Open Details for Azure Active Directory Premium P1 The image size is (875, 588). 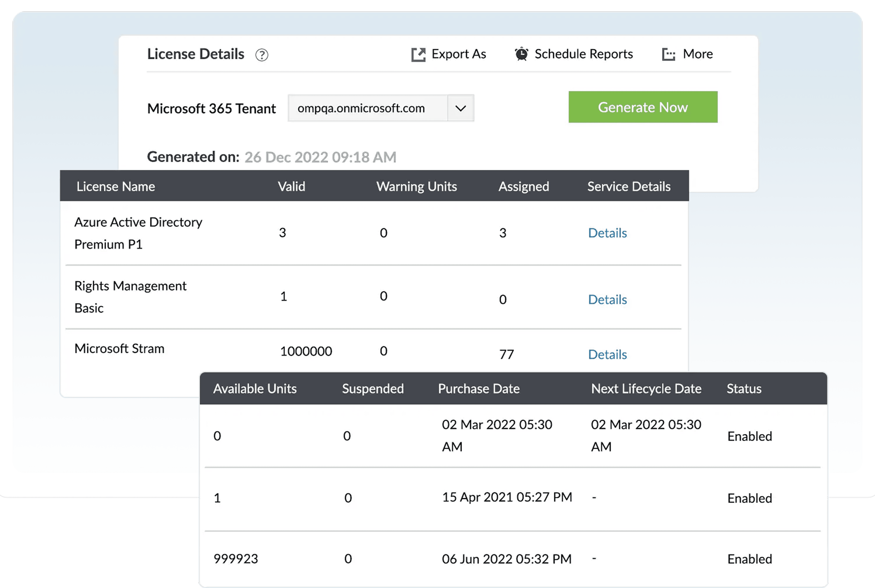point(607,233)
